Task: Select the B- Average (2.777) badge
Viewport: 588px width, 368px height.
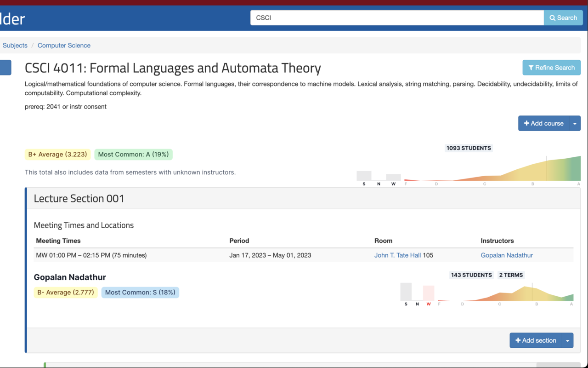Action: click(x=66, y=293)
